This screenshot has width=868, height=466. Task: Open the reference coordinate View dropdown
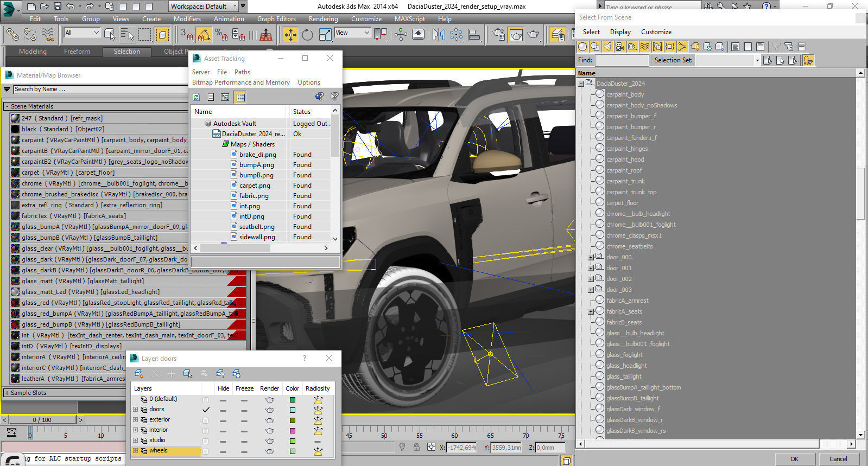[x=352, y=33]
